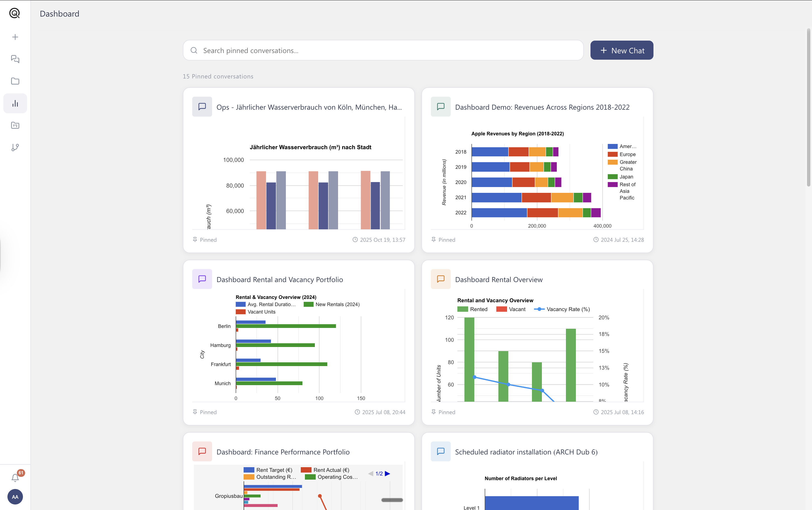Open Ops - Jährlicher Wasserverbrauch conversation title
This screenshot has height=510, width=812.
pos(309,107)
